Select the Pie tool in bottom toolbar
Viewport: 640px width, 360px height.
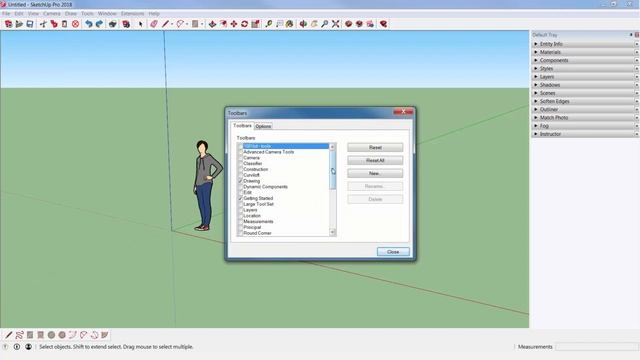(105, 335)
